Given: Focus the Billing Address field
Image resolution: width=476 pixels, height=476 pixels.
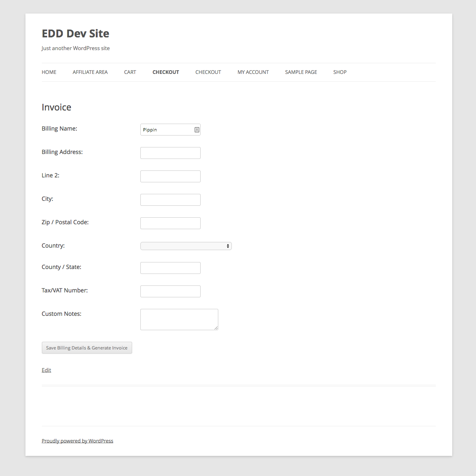Looking at the screenshot, I should tap(170, 153).
